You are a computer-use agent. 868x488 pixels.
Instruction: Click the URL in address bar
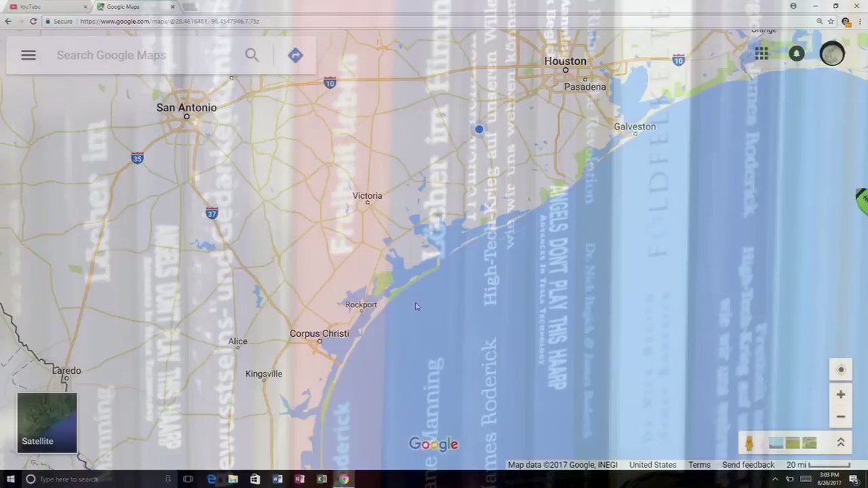tap(169, 22)
